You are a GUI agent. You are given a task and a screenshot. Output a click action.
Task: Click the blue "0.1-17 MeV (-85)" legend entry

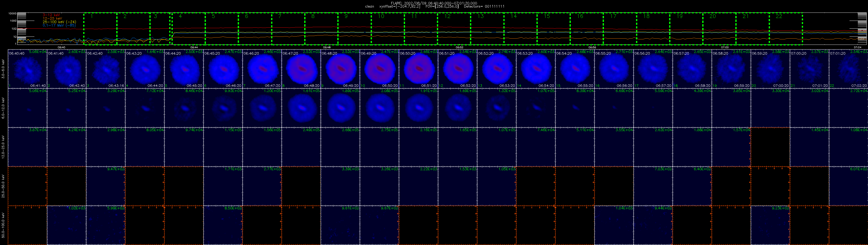coord(59,25)
